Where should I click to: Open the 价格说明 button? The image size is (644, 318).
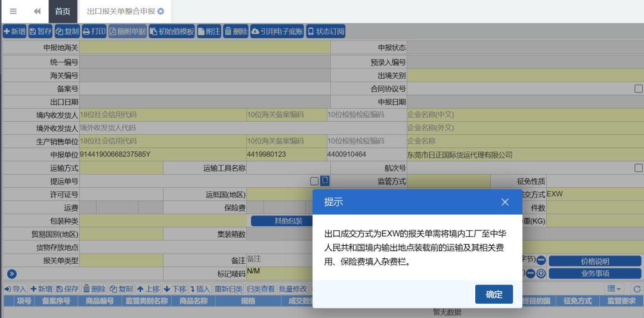595,261
